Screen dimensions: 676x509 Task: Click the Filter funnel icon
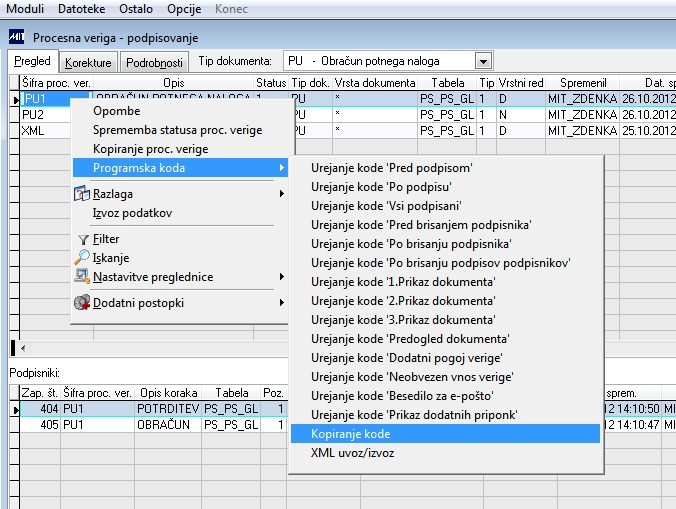(x=83, y=239)
